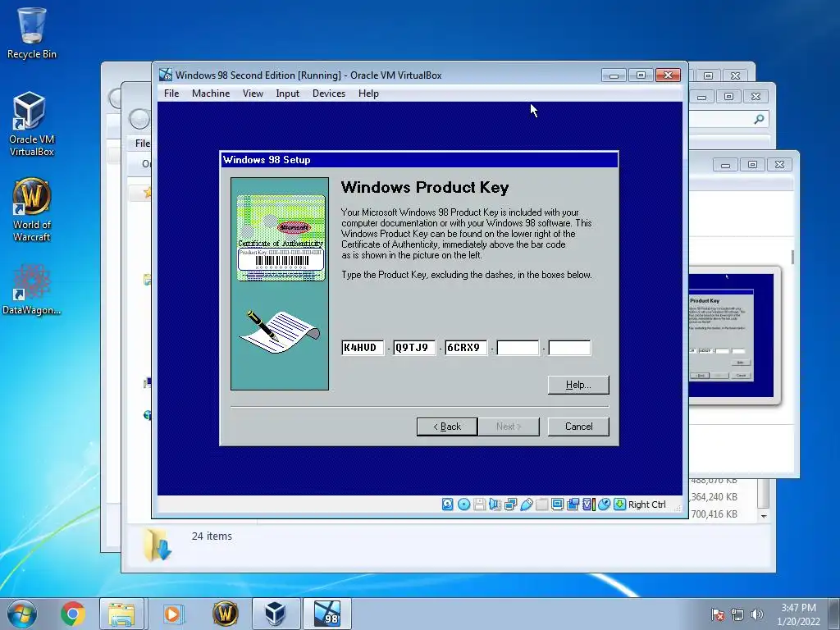Open the Devices menu
840x630 pixels.
click(328, 94)
